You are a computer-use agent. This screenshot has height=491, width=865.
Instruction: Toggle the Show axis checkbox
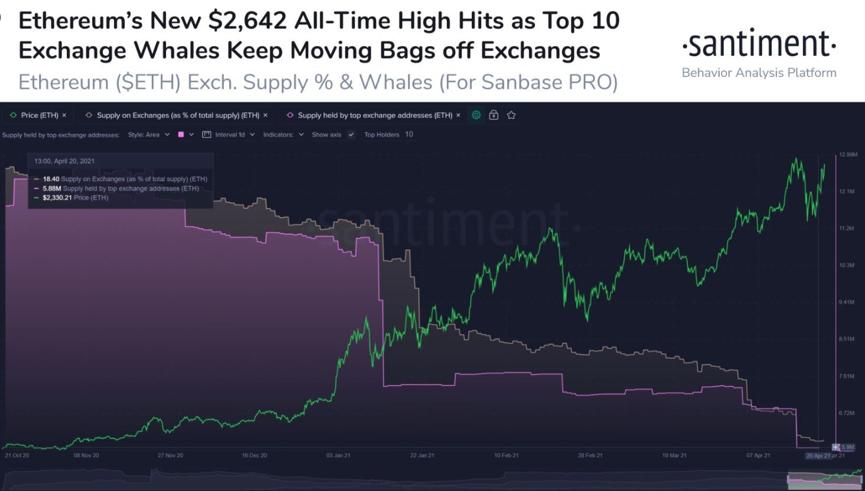coord(351,135)
